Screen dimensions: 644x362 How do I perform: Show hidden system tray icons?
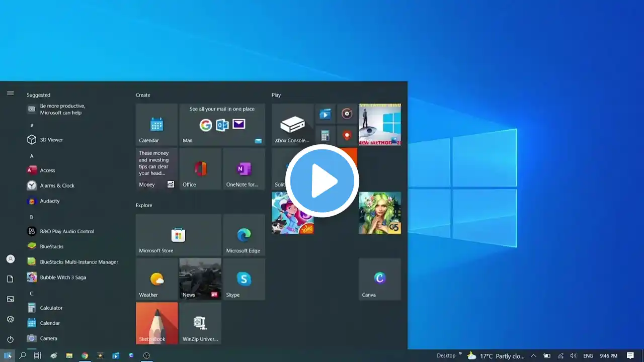click(x=533, y=356)
